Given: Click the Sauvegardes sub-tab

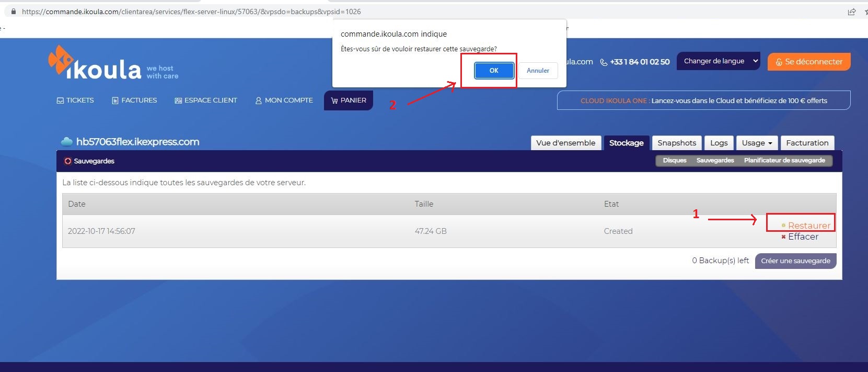Looking at the screenshot, I should coord(715,161).
